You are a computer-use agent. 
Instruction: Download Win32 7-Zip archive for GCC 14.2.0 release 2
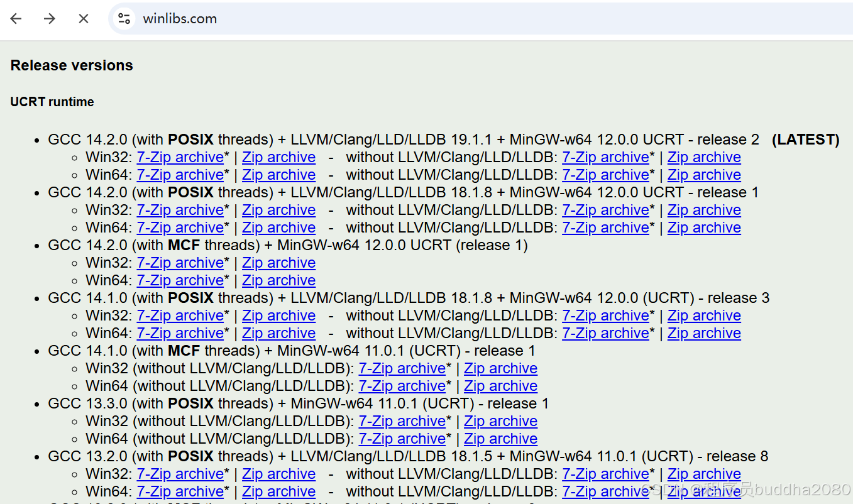(x=180, y=157)
